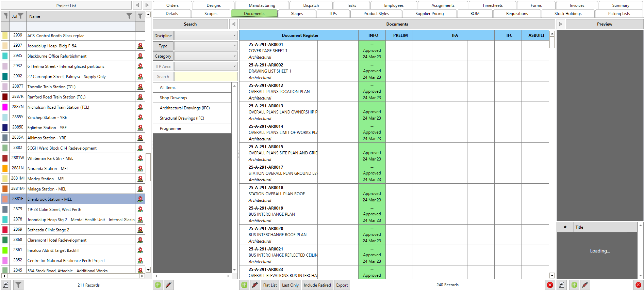Click the green add button in the Search panel
Screen dimensions: 644x291
click(x=158, y=285)
